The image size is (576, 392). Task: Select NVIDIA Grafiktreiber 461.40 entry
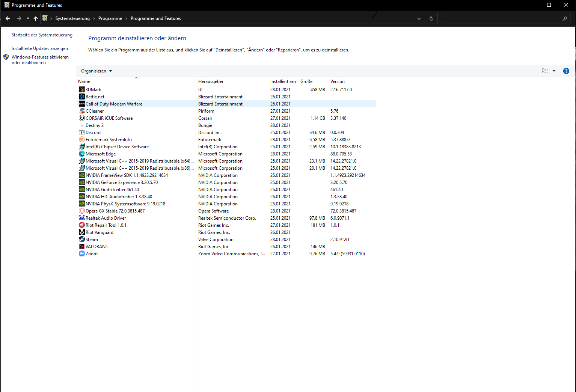[112, 189]
